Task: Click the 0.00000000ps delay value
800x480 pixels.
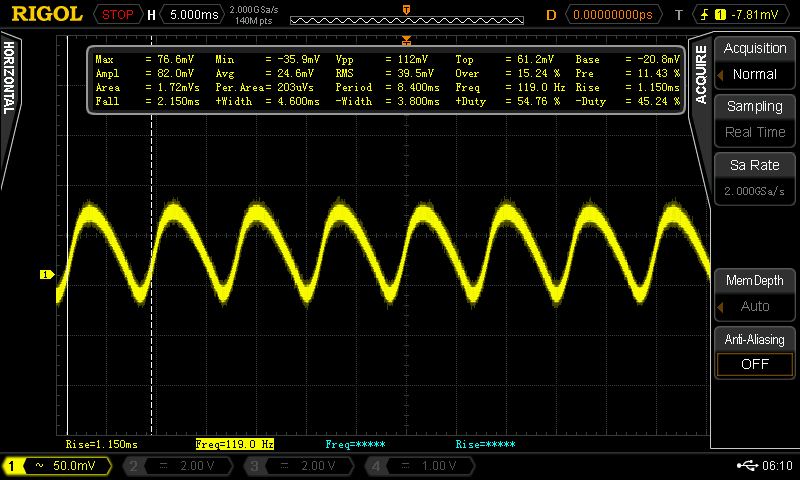Action: point(613,14)
